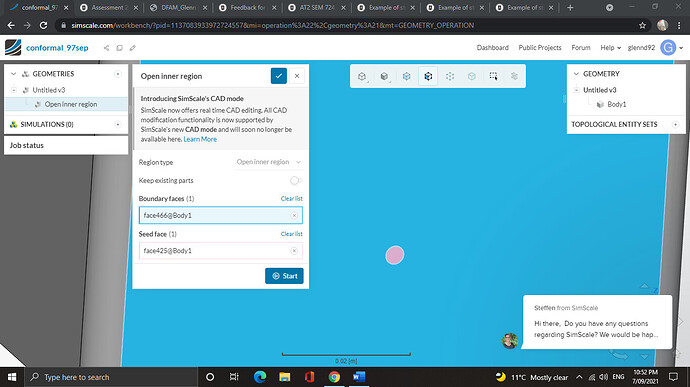Open the render mode shaded cube menu

tap(384, 76)
